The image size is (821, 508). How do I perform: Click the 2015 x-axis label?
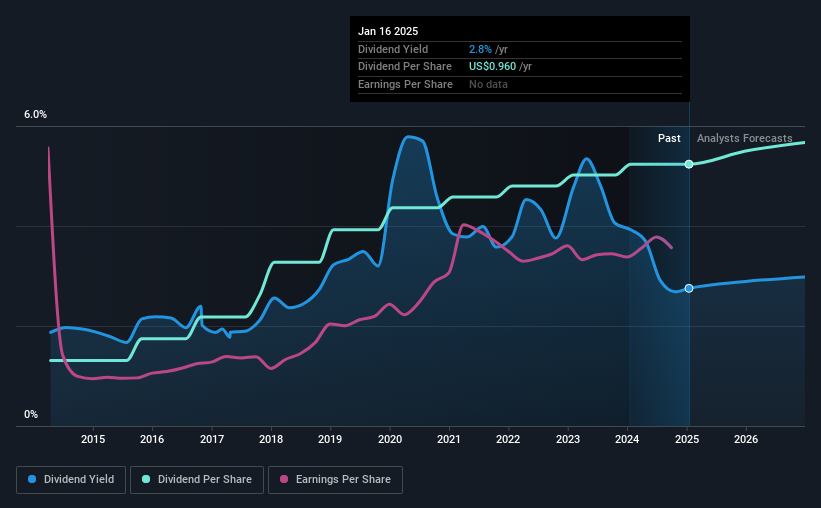[93, 439]
